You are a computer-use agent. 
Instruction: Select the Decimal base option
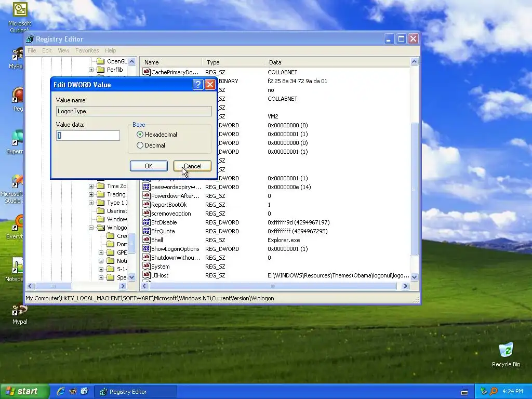(151, 145)
